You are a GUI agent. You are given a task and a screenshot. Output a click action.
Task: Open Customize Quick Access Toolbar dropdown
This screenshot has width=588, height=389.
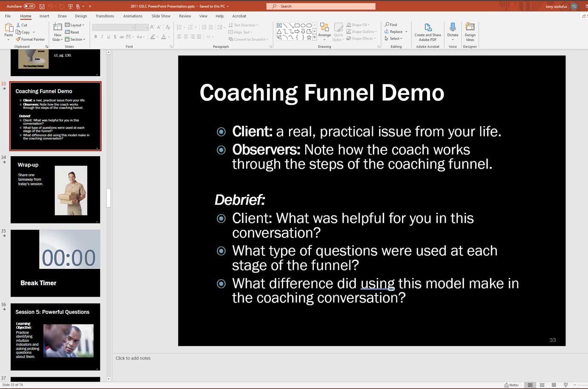90,6
